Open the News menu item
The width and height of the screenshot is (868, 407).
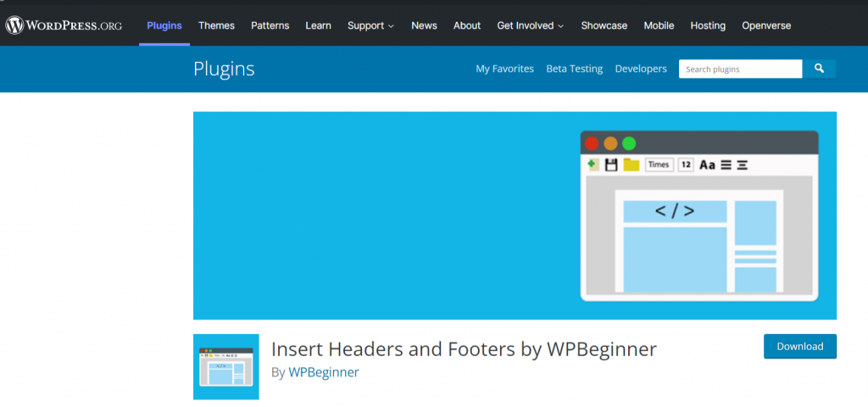(x=424, y=25)
